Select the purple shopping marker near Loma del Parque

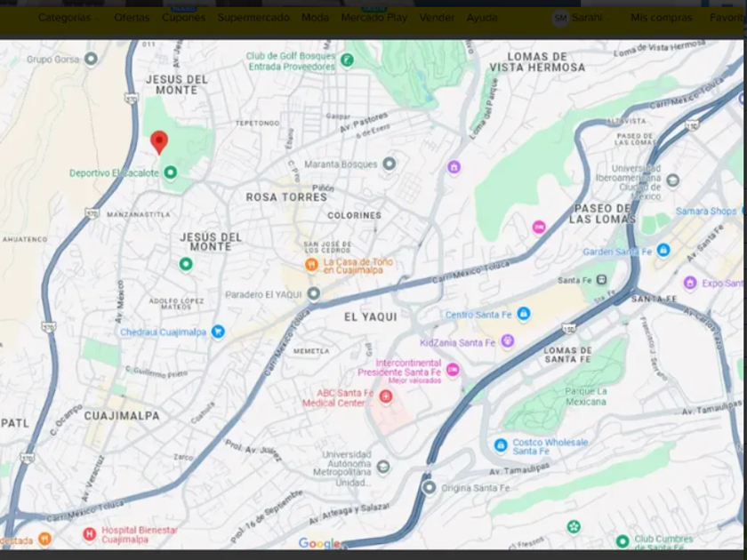click(x=454, y=167)
